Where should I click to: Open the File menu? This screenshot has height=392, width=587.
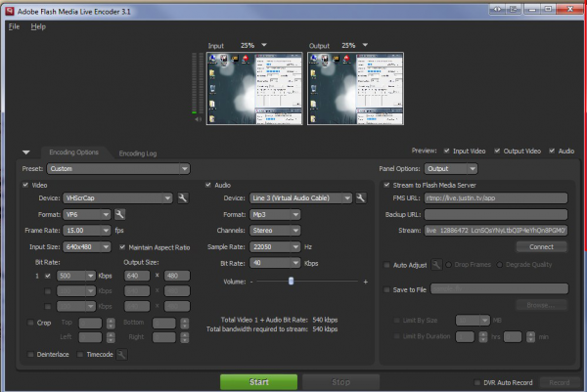pos(14,26)
